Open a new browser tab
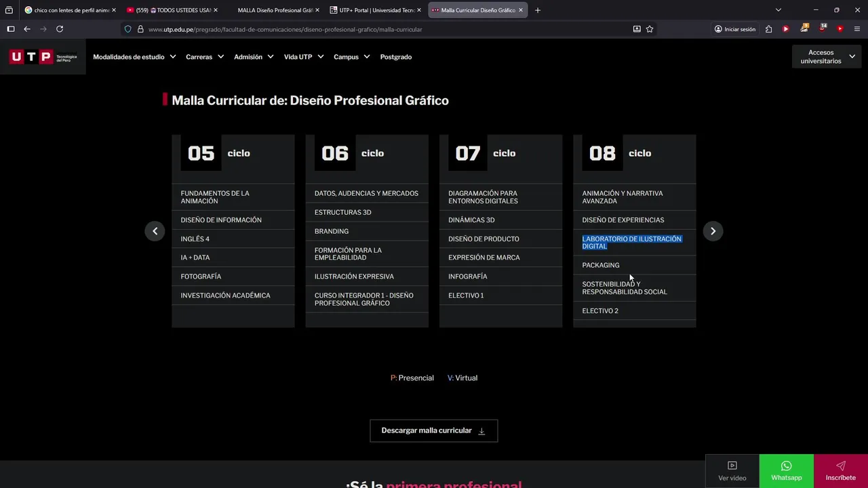Viewport: 868px width, 488px height. 538,10
